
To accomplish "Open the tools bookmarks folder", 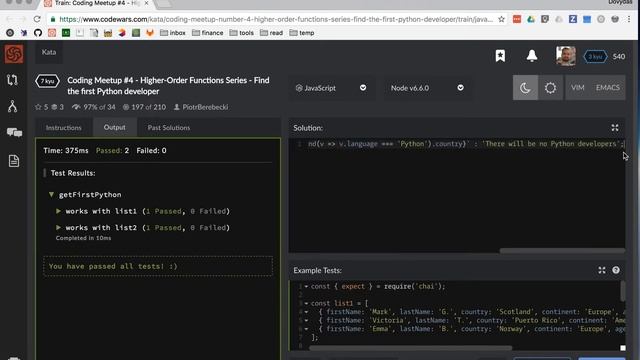I will [242, 33].
